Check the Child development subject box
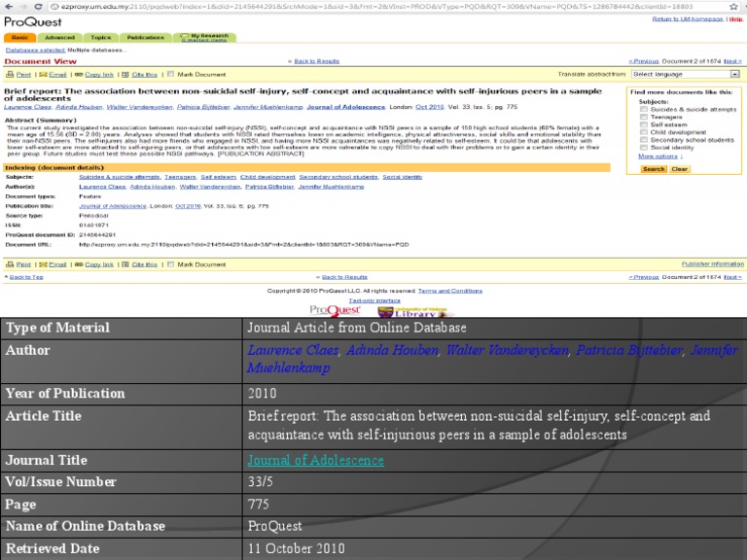The width and height of the screenshot is (747, 560). (x=644, y=132)
